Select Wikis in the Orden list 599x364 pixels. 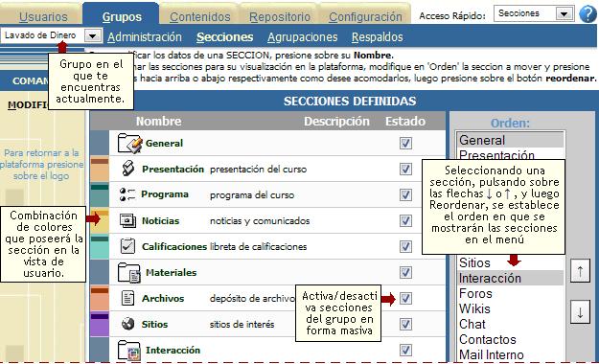click(510, 308)
